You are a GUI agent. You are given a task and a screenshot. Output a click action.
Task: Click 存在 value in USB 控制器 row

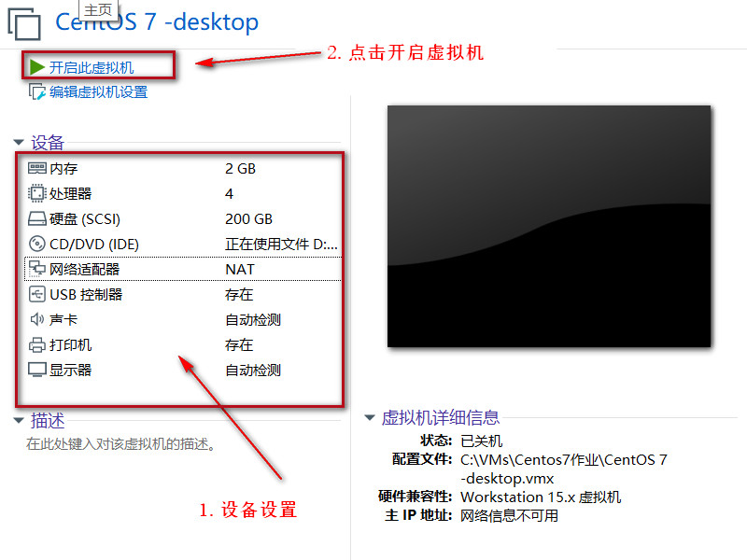click(239, 295)
